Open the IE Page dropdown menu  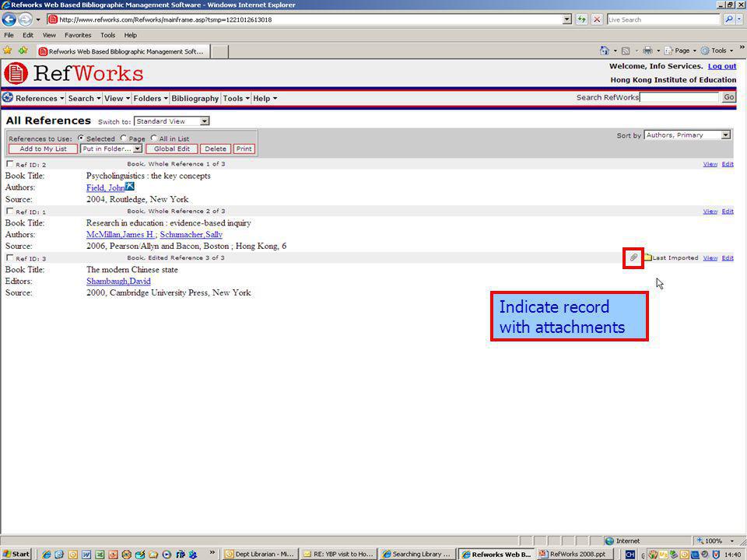(x=681, y=51)
